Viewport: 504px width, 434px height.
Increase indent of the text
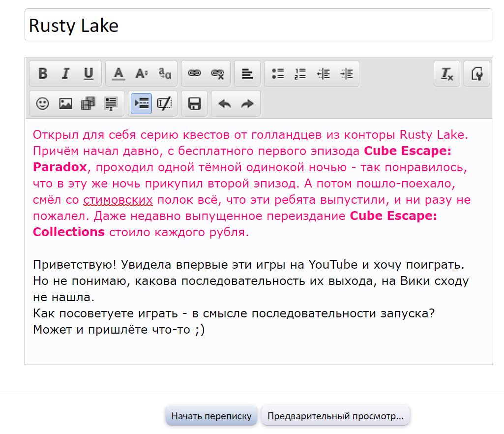tap(347, 74)
